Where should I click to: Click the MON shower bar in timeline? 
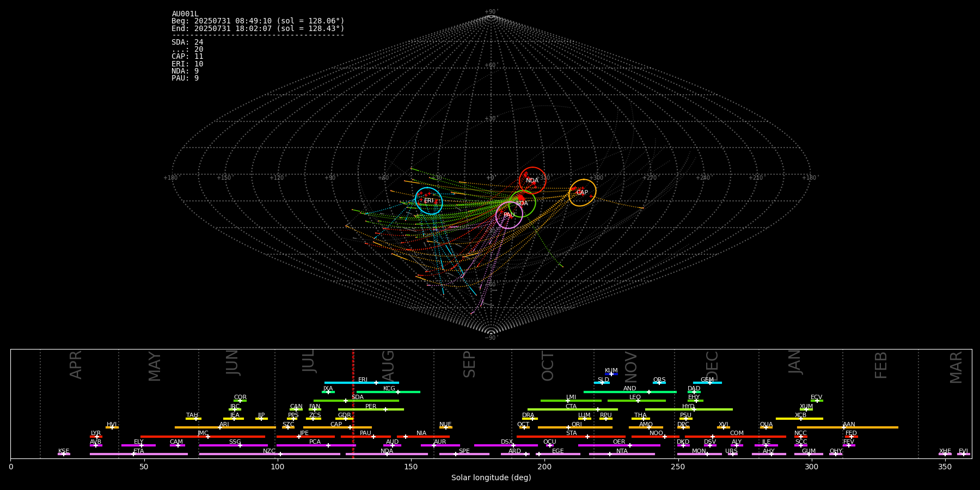[700, 454]
